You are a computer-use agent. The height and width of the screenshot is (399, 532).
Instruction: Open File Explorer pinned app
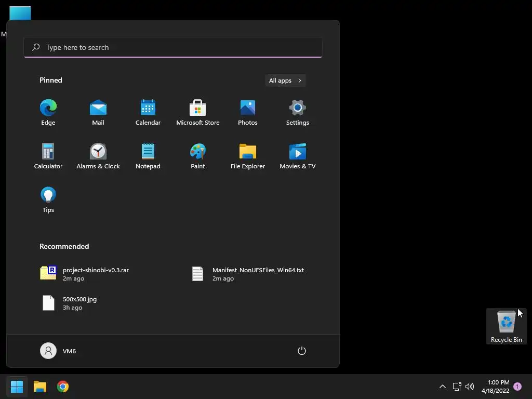point(248,156)
